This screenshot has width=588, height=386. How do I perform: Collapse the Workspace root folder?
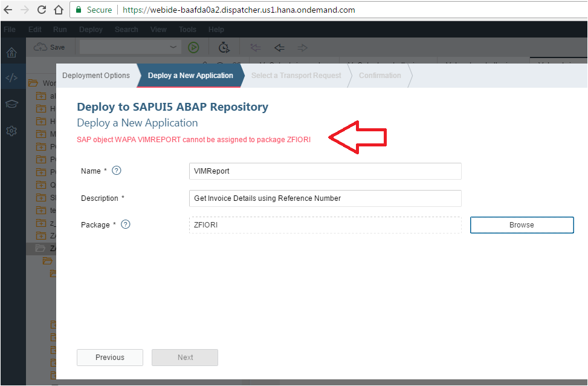click(33, 83)
